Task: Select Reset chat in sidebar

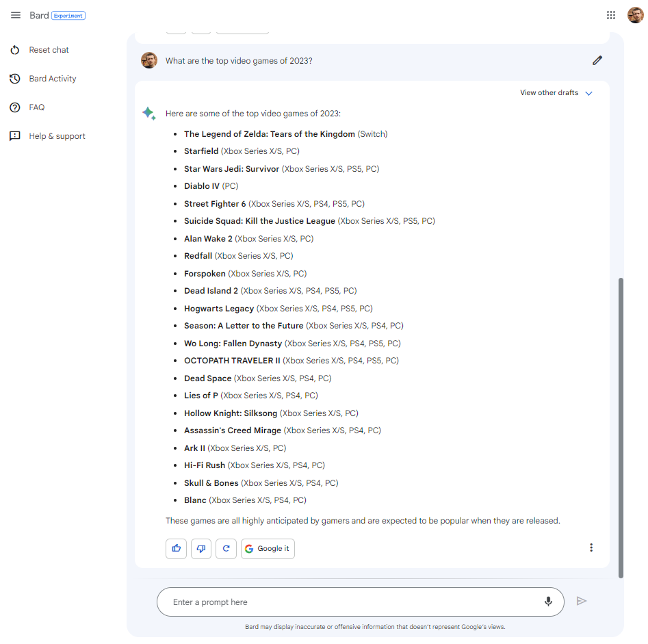Action: point(49,50)
